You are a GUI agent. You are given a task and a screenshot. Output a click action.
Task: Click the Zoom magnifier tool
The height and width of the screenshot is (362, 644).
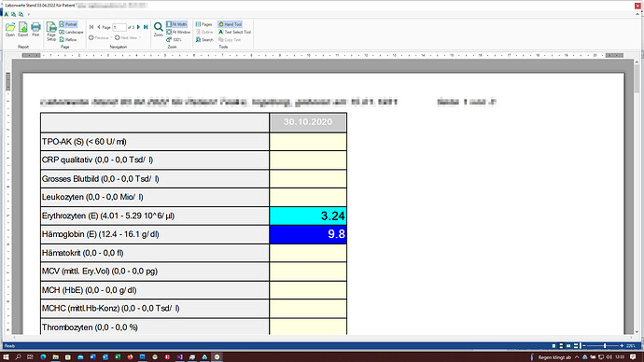coord(158,29)
